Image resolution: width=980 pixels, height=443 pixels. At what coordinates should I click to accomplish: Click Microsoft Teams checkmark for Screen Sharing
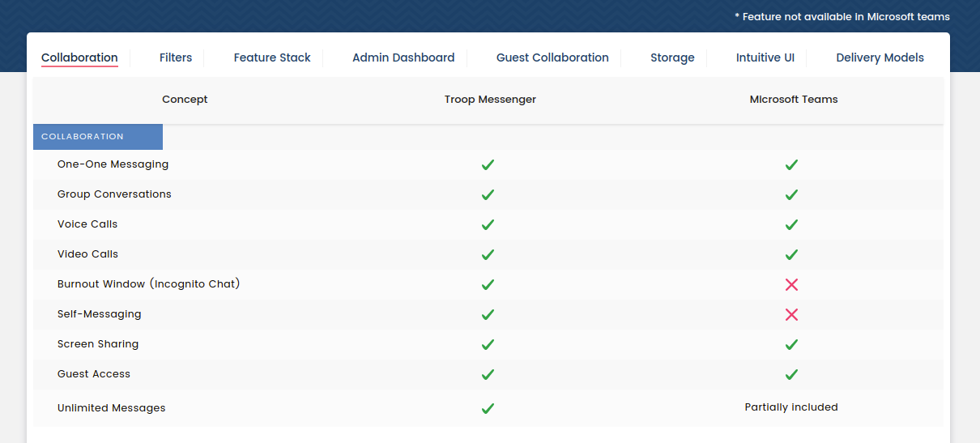pyautogui.click(x=791, y=344)
